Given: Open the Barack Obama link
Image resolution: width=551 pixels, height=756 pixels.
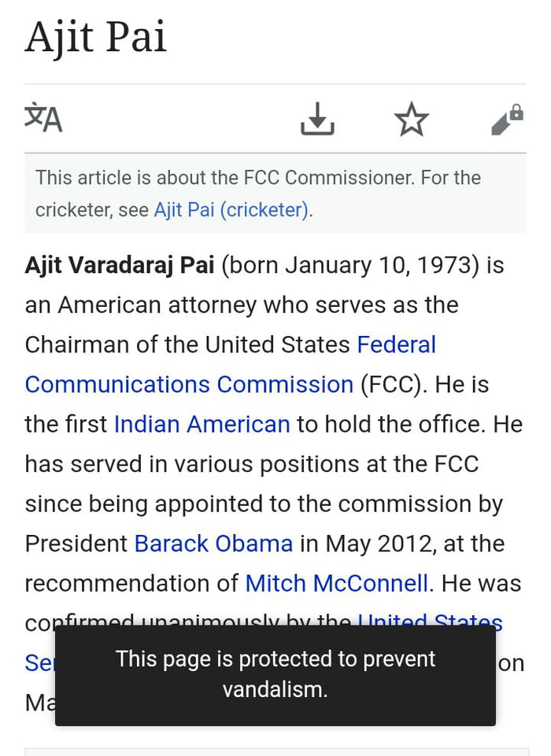Looking at the screenshot, I should click(x=214, y=544).
